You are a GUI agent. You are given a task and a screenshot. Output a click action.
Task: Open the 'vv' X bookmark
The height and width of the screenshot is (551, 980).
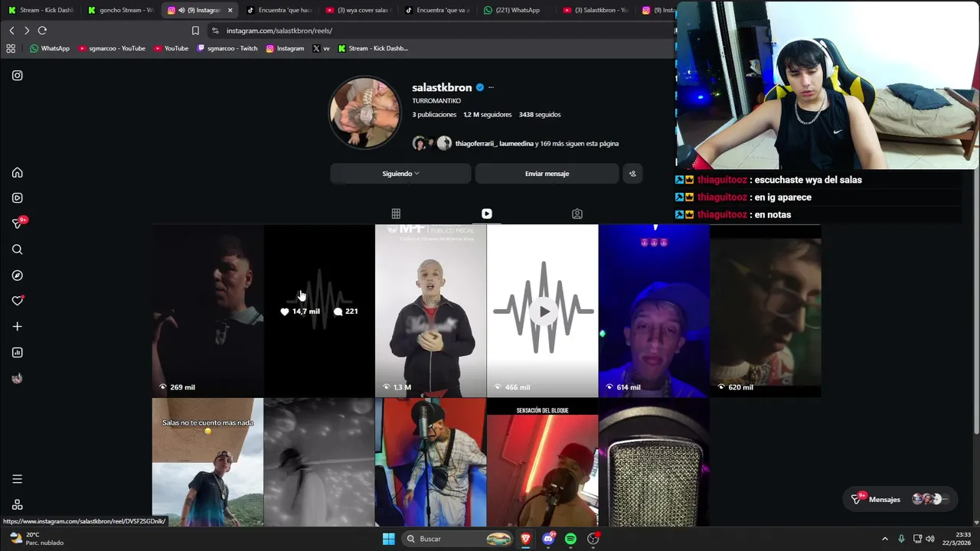click(x=322, y=48)
